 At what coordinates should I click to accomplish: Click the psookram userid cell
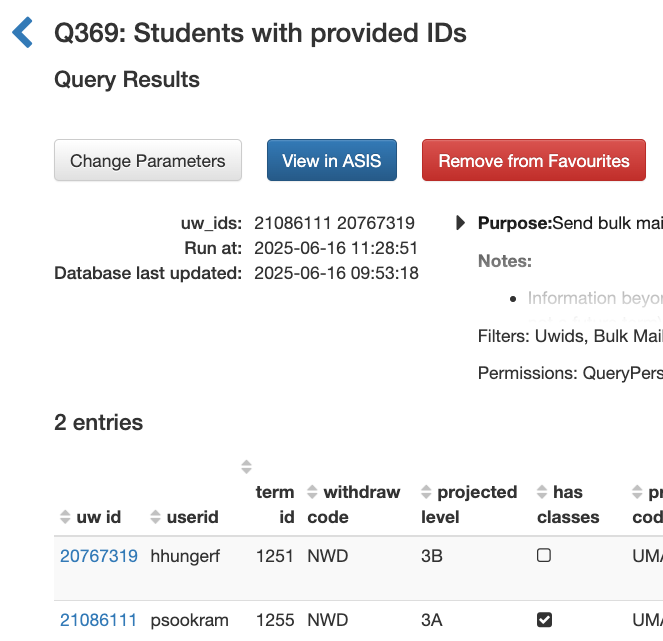click(x=189, y=620)
